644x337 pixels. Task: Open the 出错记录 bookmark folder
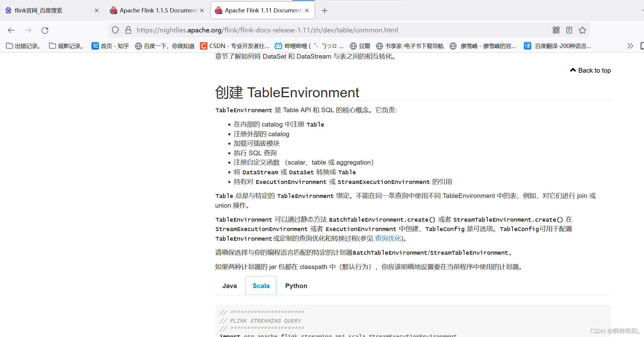24,46
